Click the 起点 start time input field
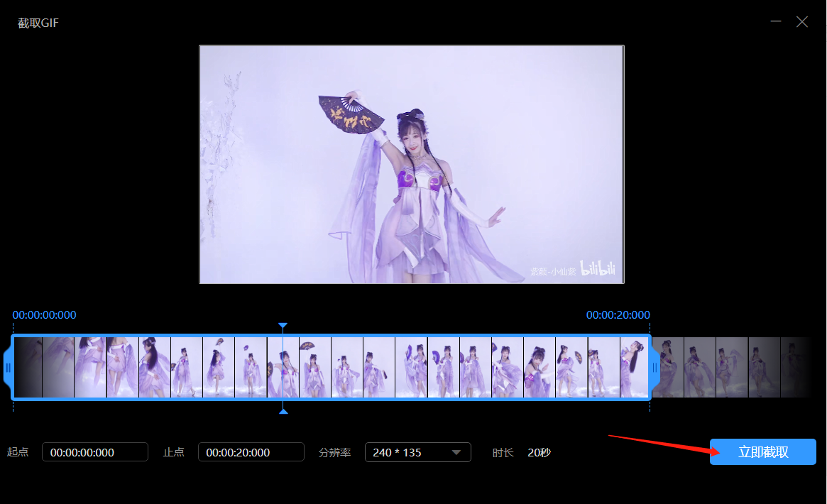The width and height of the screenshot is (827, 504). point(95,452)
